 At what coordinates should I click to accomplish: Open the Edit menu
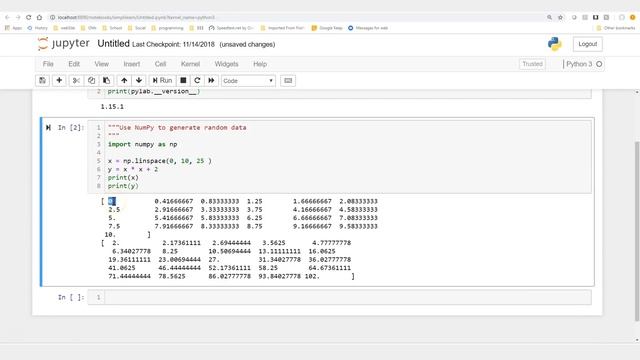pyautogui.click(x=74, y=64)
